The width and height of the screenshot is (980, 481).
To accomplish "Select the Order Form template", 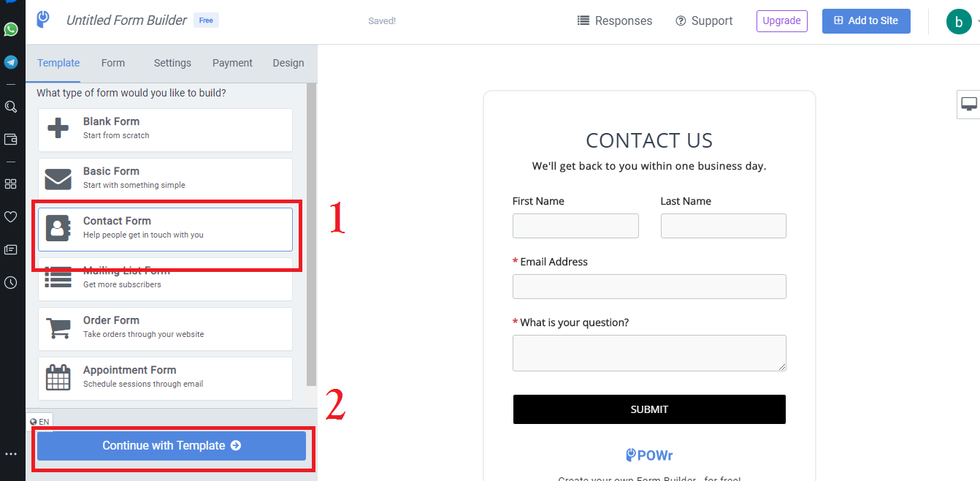I will (x=165, y=328).
